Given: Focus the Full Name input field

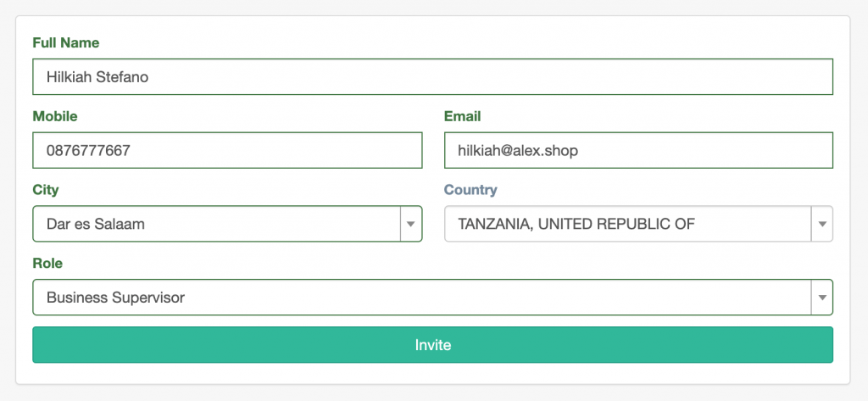Looking at the screenshot, I should click(x=433, y=77).
